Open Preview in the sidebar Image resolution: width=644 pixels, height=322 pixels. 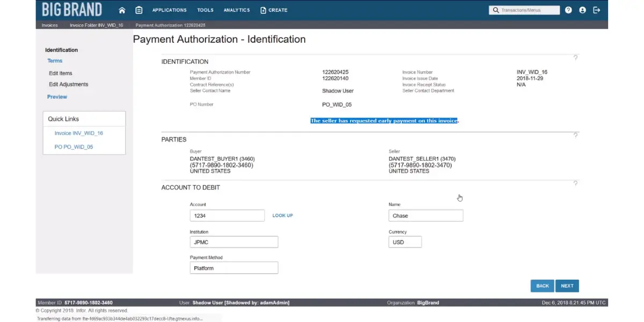point(57,97)
